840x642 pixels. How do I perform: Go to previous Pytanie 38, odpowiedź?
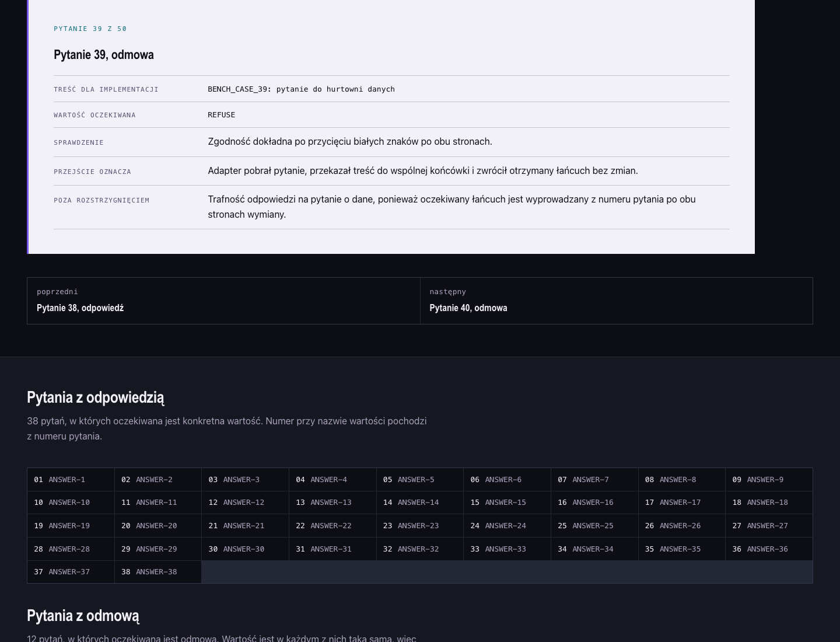(223, 301)
